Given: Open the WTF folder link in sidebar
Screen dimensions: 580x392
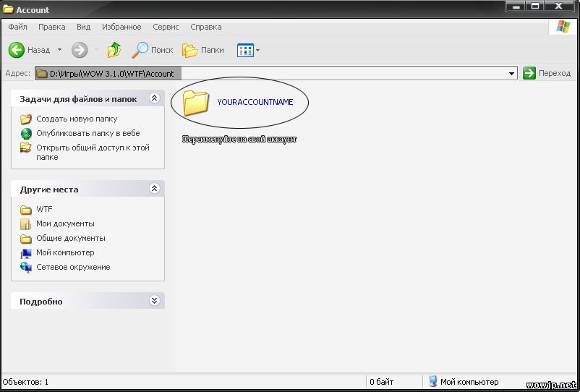Looking at the screenshot, I should tap(44, 209).
